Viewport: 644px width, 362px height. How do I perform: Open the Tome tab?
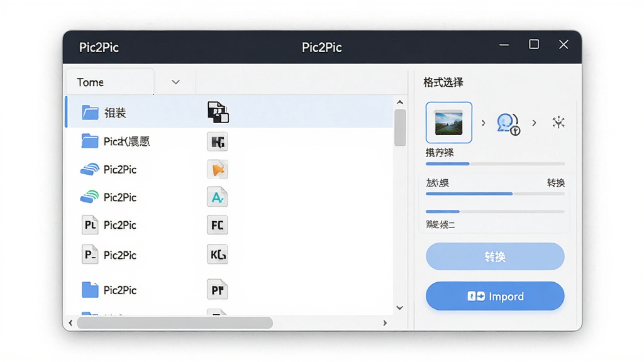[110, 82]
